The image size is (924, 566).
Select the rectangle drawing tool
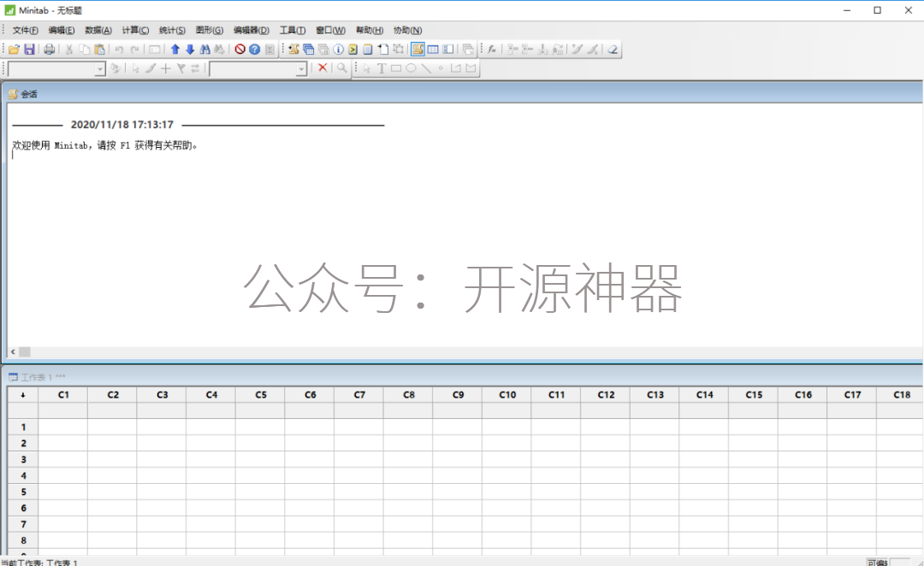396,68
